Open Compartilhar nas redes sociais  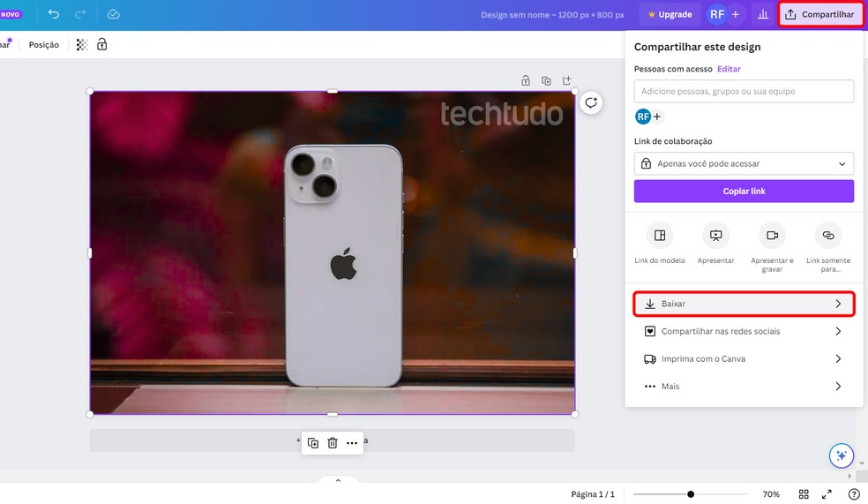point(744,331)
